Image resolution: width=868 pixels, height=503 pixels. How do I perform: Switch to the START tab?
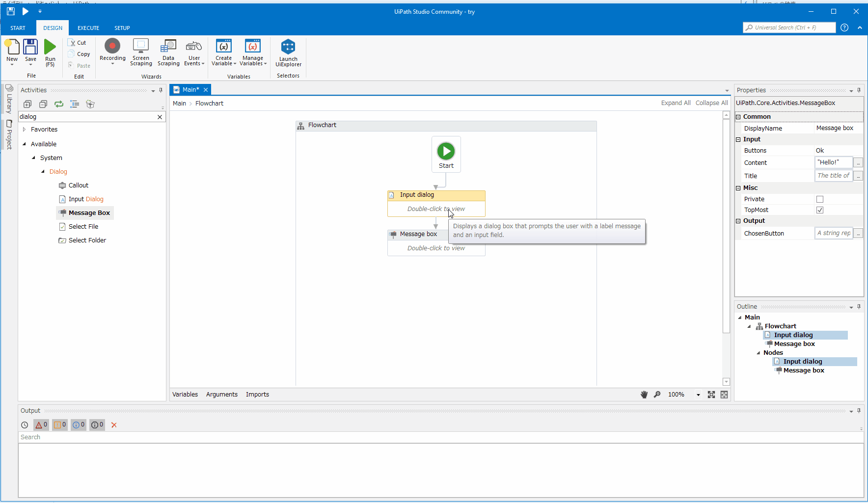click(x=18, y=28)
